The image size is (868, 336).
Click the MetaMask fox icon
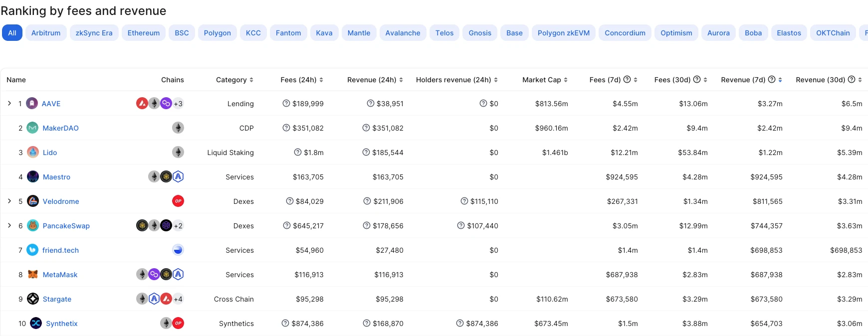click(32, 275)
